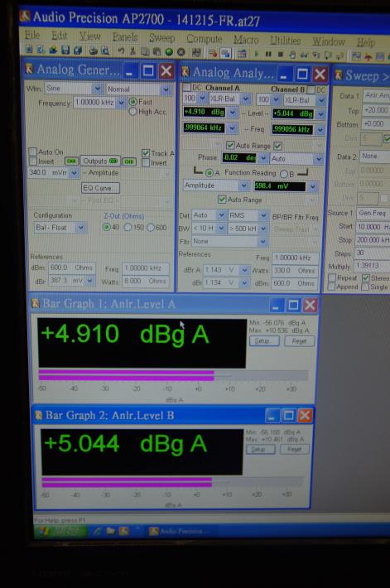The height and width of the screenshot is (588, 390).
Task: Open the phase Auto dropdown
Action: coord(318,159)
